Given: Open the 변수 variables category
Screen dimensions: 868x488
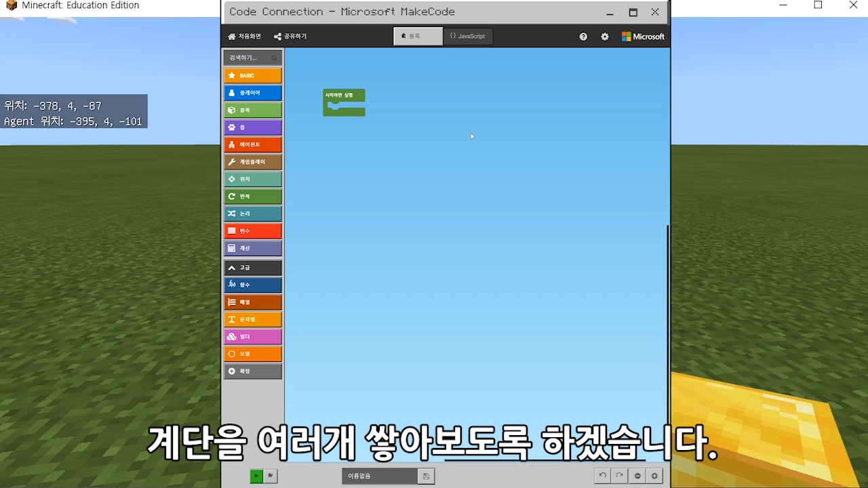Looking at the screenshot, I should [253, 231].
